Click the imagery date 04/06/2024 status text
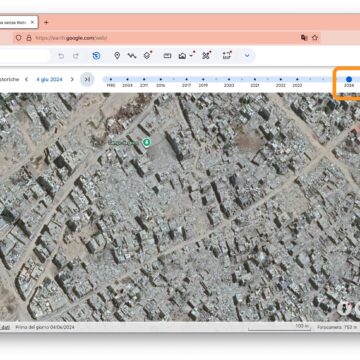This screenshot has height=360, width=360. [x=45, y=327]
